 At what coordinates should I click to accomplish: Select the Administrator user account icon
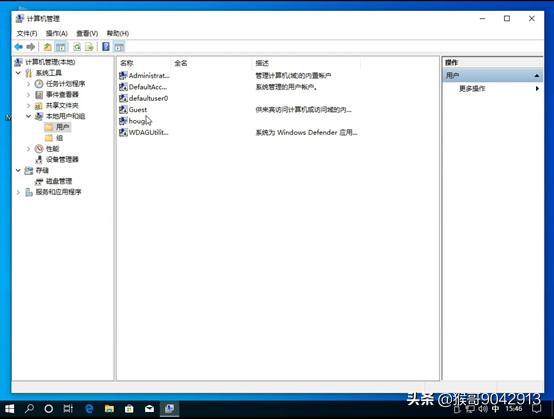pyautogui.click(x=123, y=75)
